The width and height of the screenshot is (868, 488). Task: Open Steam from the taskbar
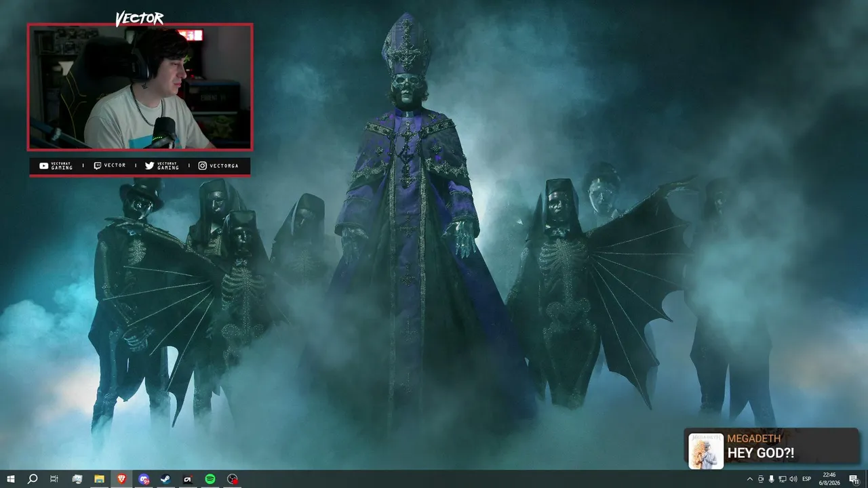165,479
